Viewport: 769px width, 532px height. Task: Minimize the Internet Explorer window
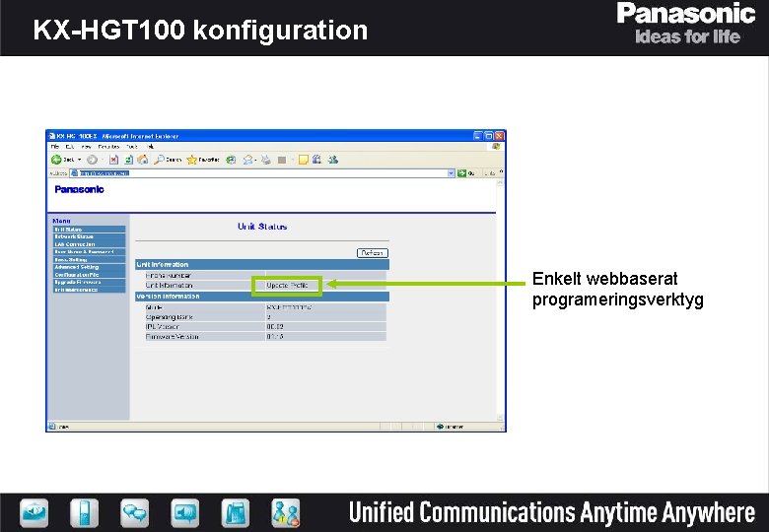pos(478,136)
